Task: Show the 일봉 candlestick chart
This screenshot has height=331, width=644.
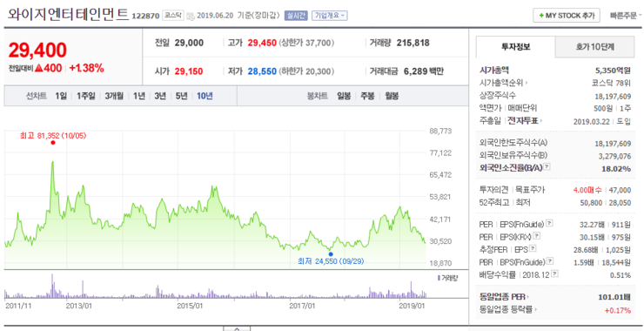Action: pos(344,96)
